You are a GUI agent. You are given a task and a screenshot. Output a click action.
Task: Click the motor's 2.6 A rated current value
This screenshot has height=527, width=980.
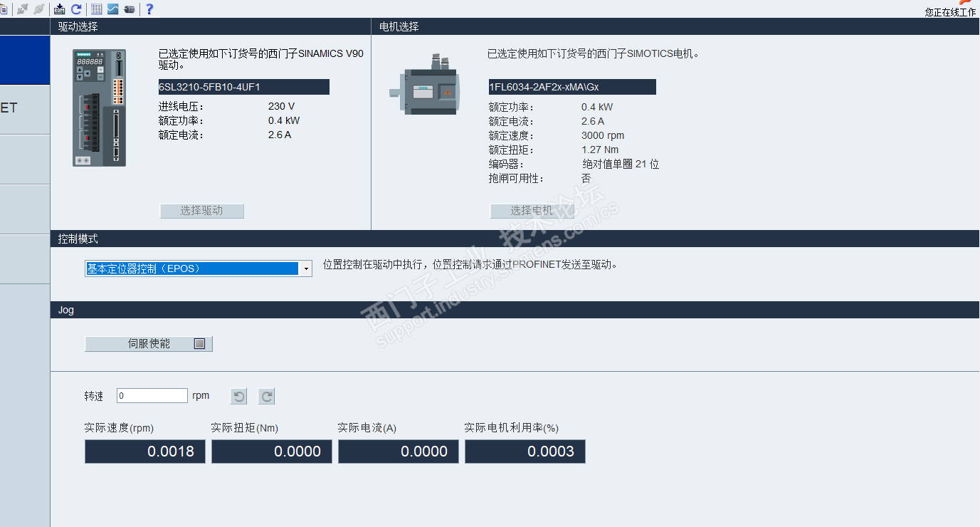pyautogui.click(x=593, y=122)
